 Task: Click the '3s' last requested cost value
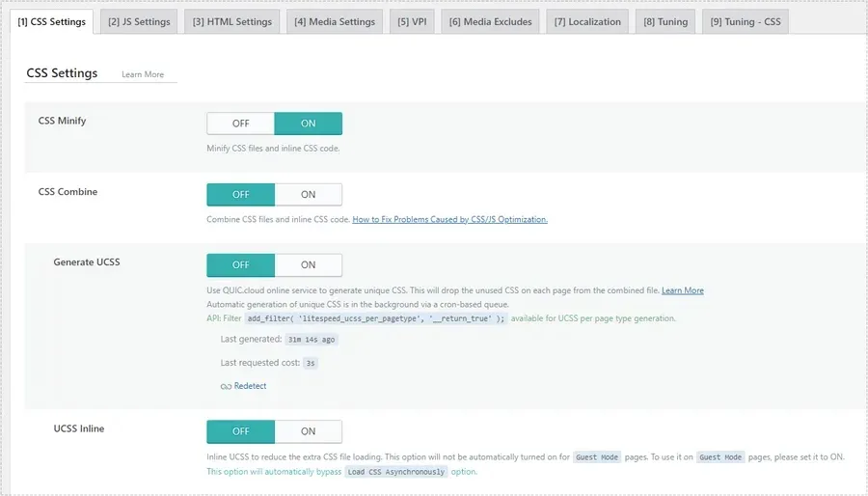pyautogui.click(x=311, y=363)
